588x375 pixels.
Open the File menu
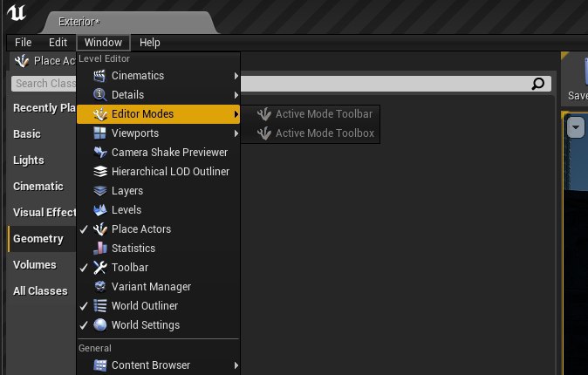coord(24,42)
